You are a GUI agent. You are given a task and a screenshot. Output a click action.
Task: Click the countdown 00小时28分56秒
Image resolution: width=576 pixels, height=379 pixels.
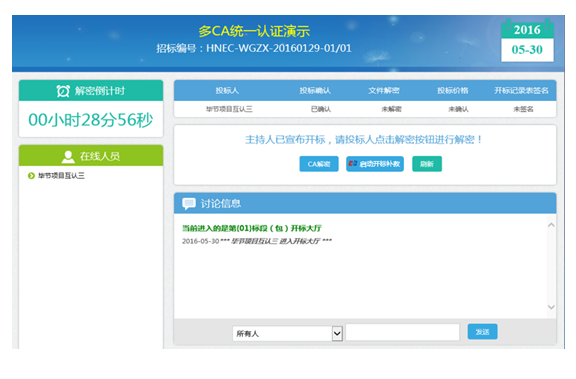(x=91, y=120)
